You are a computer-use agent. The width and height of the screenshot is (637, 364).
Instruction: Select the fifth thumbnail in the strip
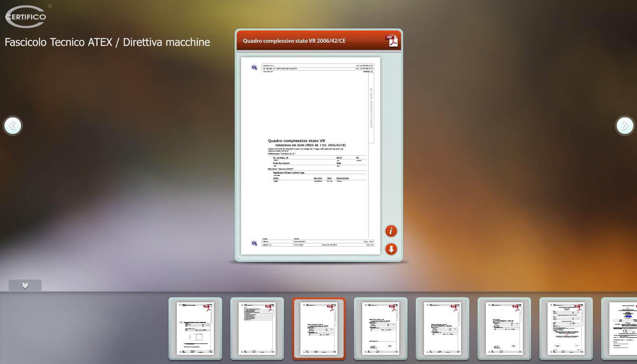point(443,329)
